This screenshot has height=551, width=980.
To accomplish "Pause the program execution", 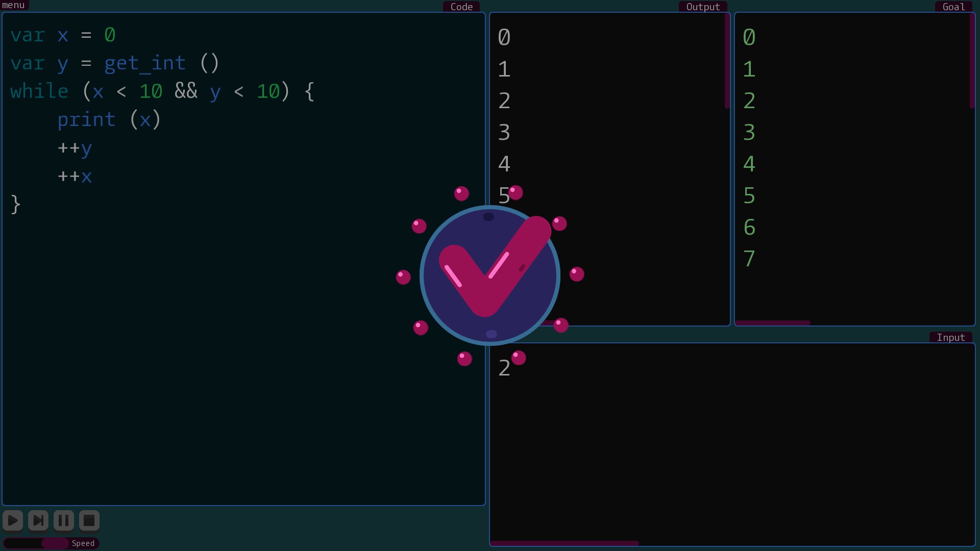I will (x=64, y=520).
